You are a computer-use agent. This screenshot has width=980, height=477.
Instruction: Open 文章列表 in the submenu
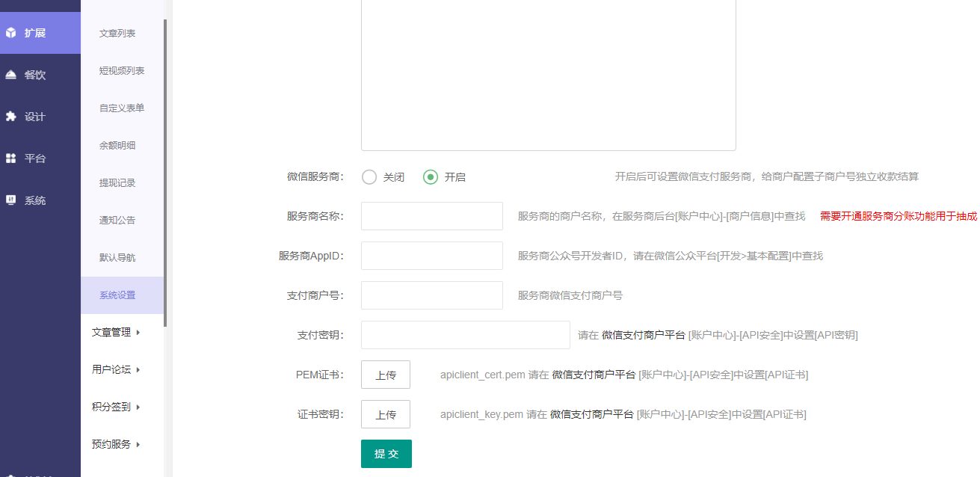[117, 34]
